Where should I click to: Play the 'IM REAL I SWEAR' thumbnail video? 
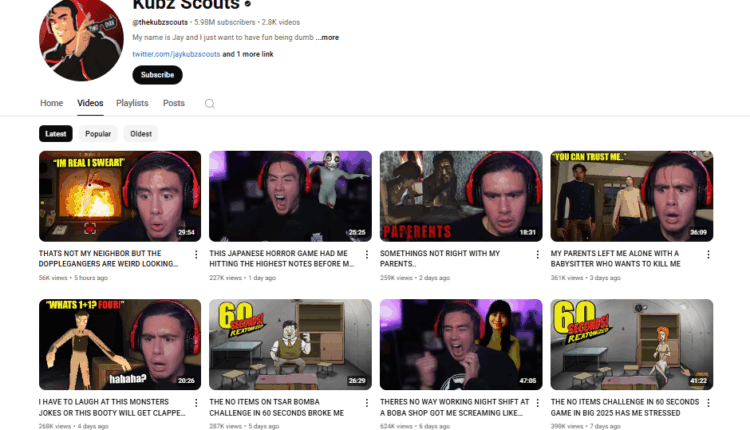tap(120, 196)
